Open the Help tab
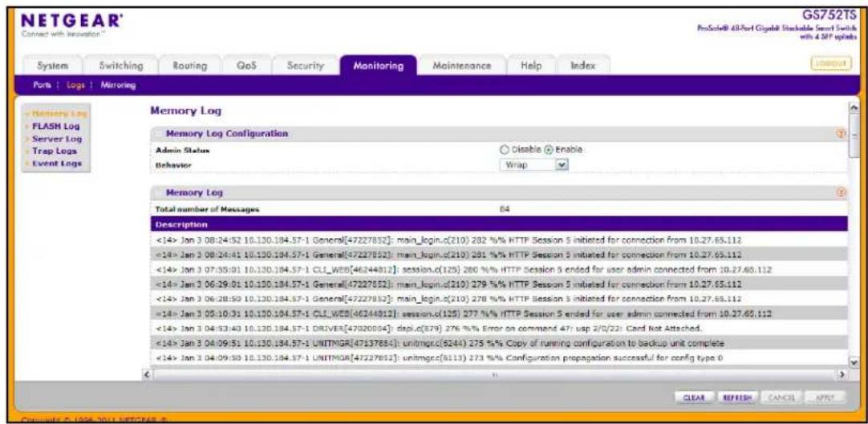868x424 pixels. tap(530, 66)
